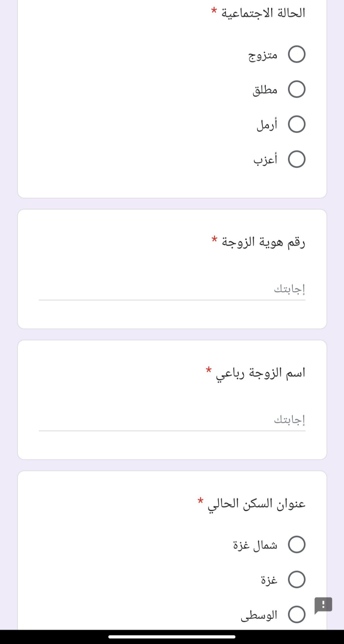
Task: Open the report problem feedback icon
Action: [323, 605]
